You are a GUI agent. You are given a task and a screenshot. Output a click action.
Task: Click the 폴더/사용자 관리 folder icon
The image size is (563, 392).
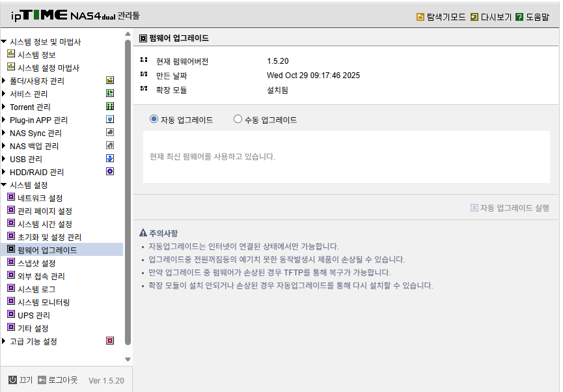[110, 80]
